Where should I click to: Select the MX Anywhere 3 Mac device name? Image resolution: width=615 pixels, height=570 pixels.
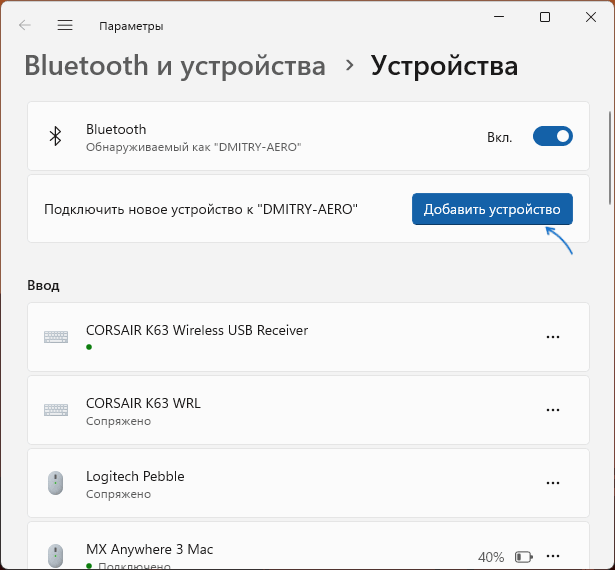coord(149,549)
